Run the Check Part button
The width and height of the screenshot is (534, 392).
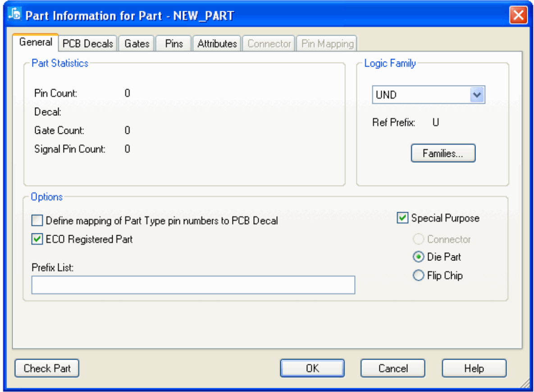[47, 368]
